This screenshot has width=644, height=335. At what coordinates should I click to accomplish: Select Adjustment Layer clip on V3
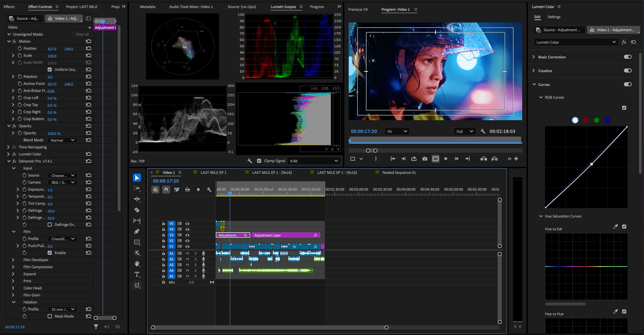pos(286,235)
